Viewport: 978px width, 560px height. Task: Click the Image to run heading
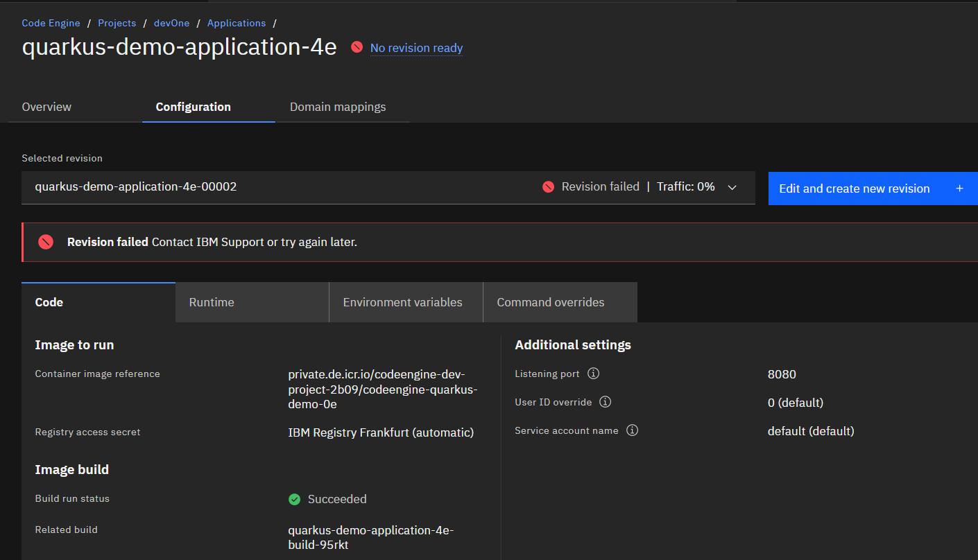(74, 344)
